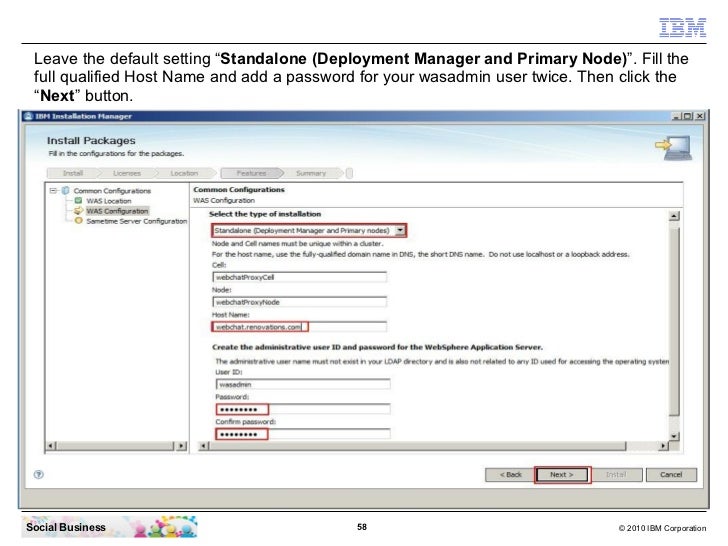Image resolution: width=728 pixels, height=546 pixels.
Task: Click the IBM Installation Manager title bar icon
Action: (x=29, y=116)
